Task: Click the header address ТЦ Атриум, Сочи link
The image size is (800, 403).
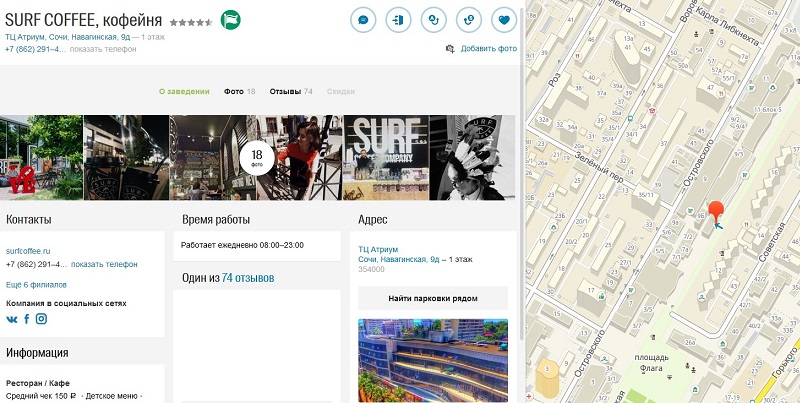Action: [68, 37]
